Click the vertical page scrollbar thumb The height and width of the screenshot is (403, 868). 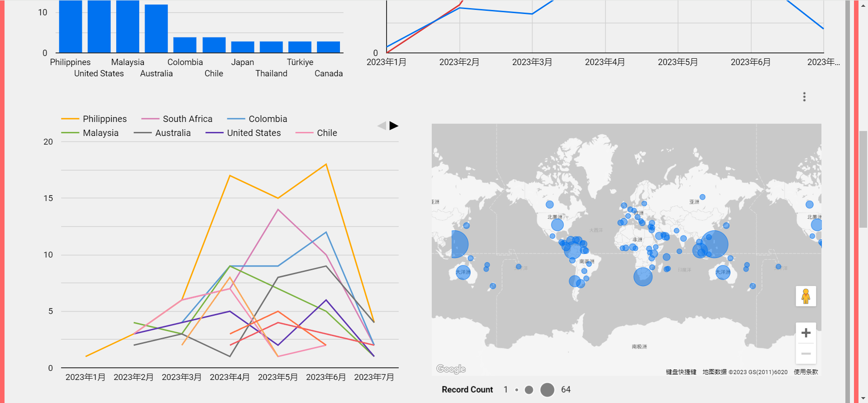[x=863, y=179]
